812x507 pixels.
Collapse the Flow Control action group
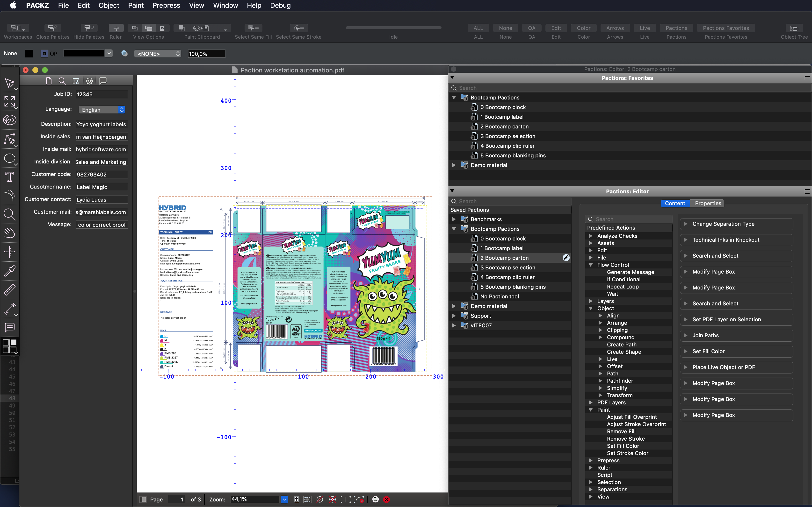tap(591, 265)
